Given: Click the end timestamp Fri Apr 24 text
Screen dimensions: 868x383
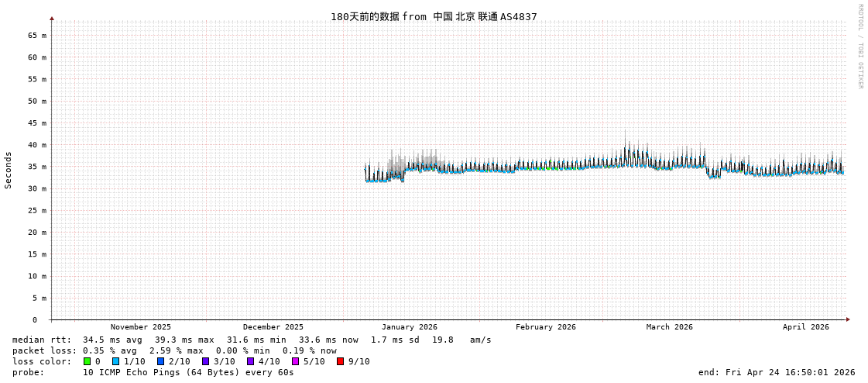Looking at the screenshot, I should [x=777, y=372].
